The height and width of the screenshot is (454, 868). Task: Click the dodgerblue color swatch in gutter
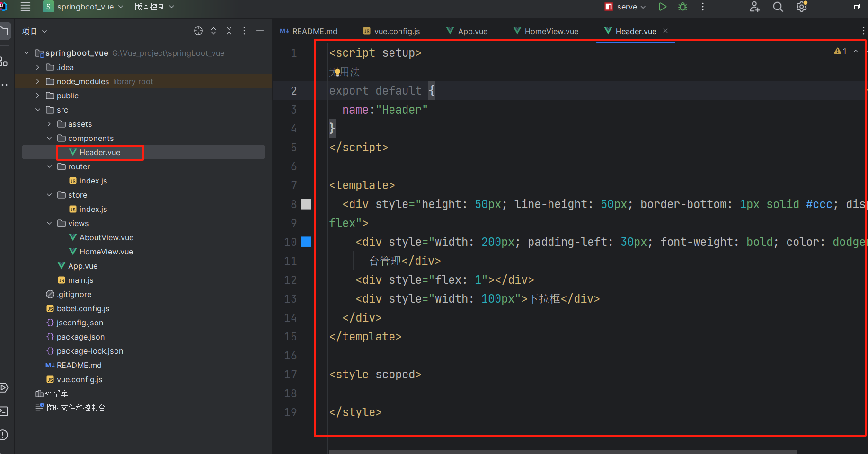click(x=306, y=242)
